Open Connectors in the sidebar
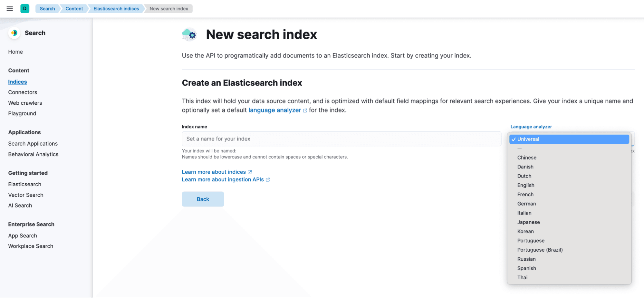The image size is (644, 298). coord(23,92)
